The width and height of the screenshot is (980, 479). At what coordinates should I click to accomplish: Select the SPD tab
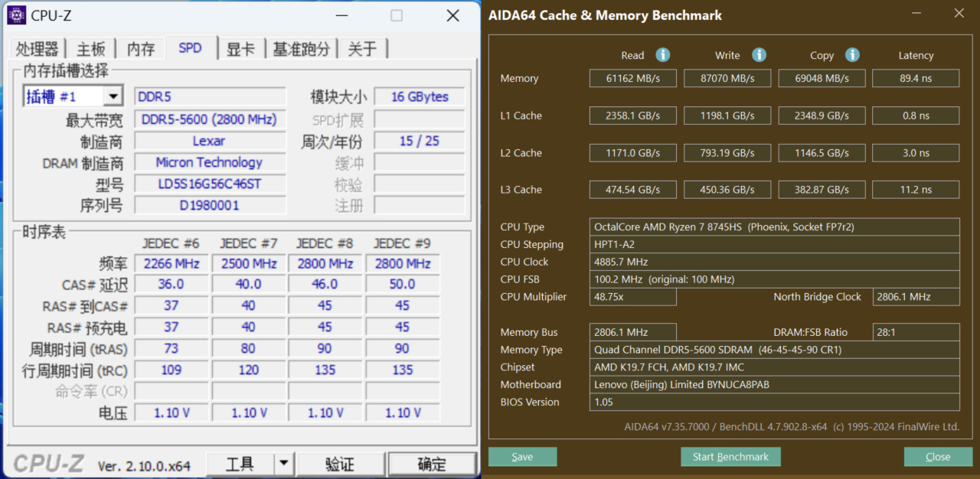pyautogui.click(x=191, y=47)
